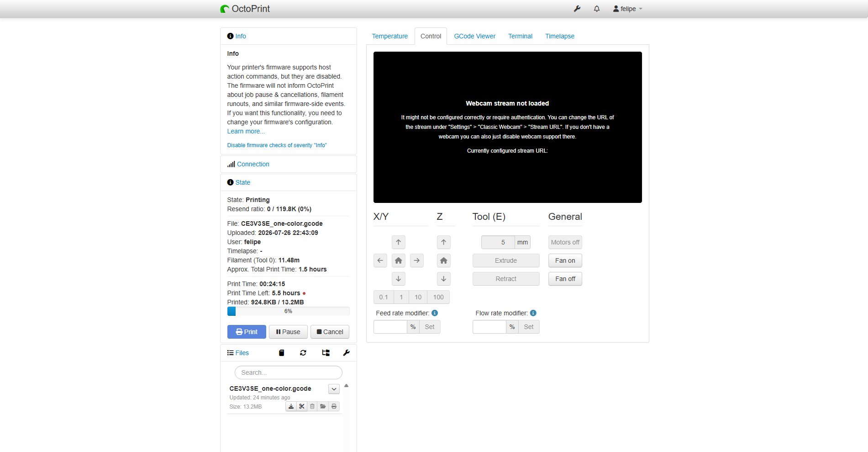This screenshot has width=868, height=452.
Task: Lower Z axis with down arrow
Action: [444, 279]
